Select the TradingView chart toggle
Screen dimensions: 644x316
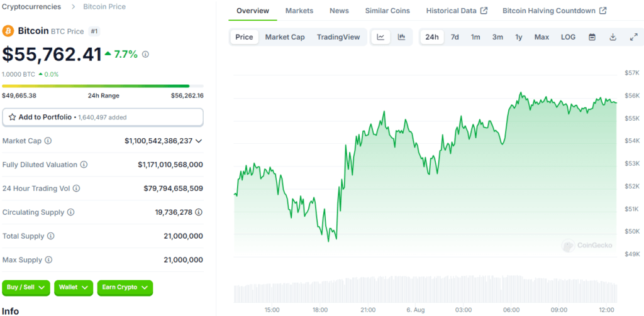point(338,37)
